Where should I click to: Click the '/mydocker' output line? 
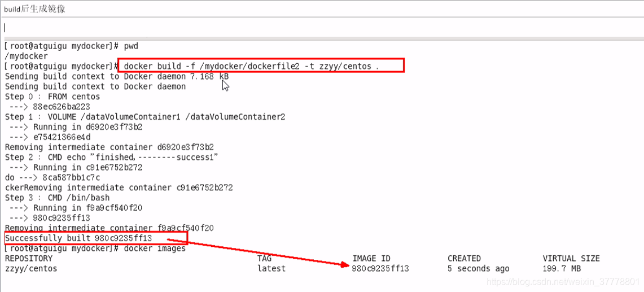27,56
